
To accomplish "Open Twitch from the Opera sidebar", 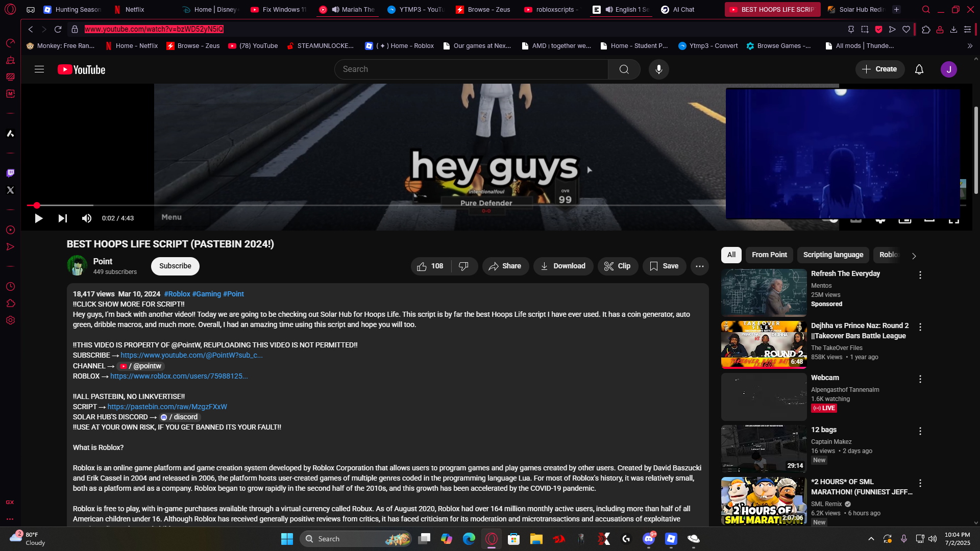I will (x=10, y=173).
